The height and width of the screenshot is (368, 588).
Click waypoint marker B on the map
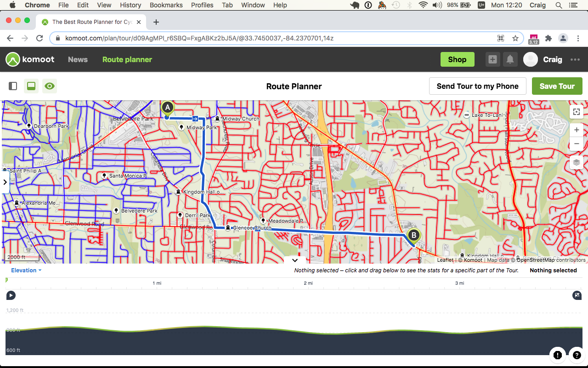[x=413, y=235]
